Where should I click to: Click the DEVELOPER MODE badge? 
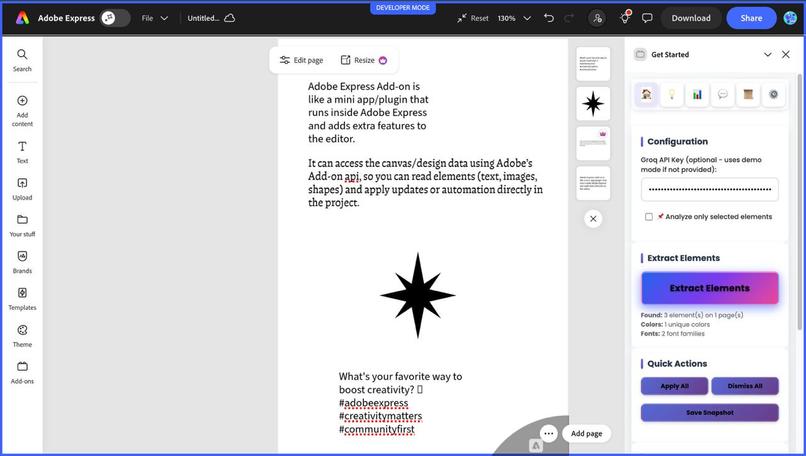pyautogui.click(x=402, y=8)
